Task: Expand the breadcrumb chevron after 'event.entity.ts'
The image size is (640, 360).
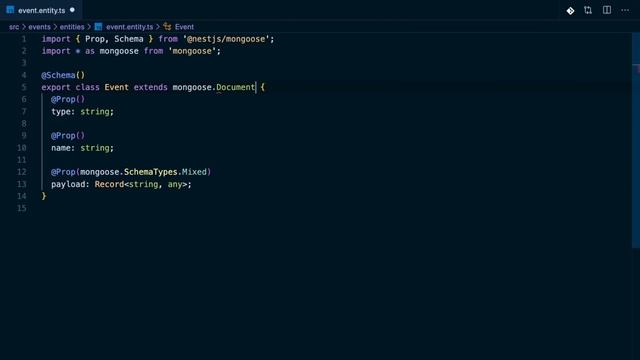Action: [x=158, y=27]
